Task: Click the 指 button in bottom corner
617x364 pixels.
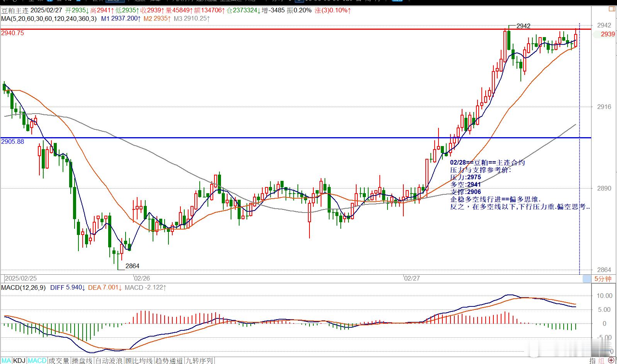Action: 593,361
